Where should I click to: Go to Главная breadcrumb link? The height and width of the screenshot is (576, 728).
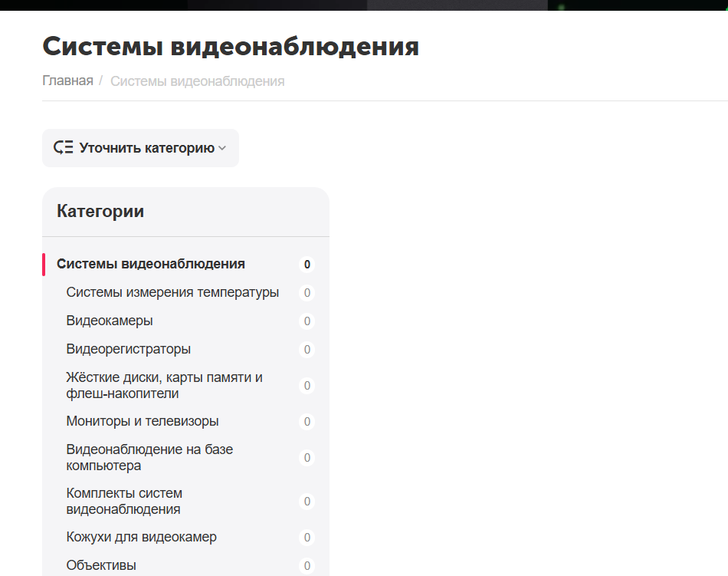[x=67, y=81]
